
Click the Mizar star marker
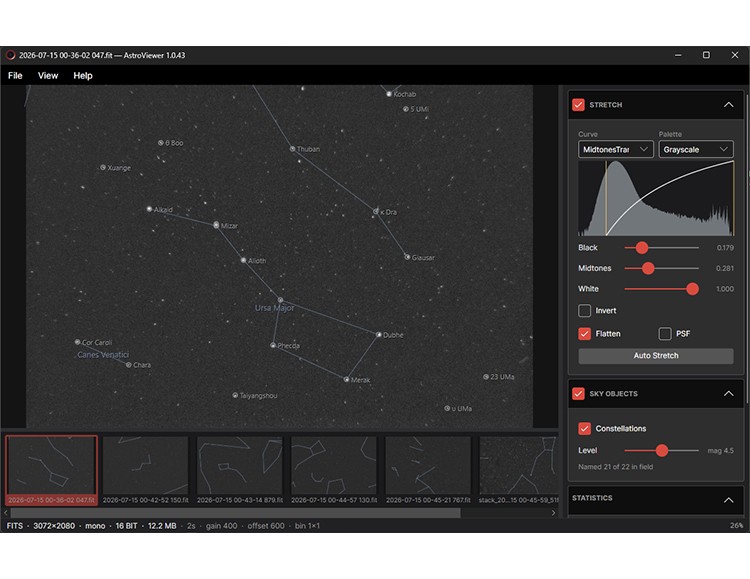216,225
